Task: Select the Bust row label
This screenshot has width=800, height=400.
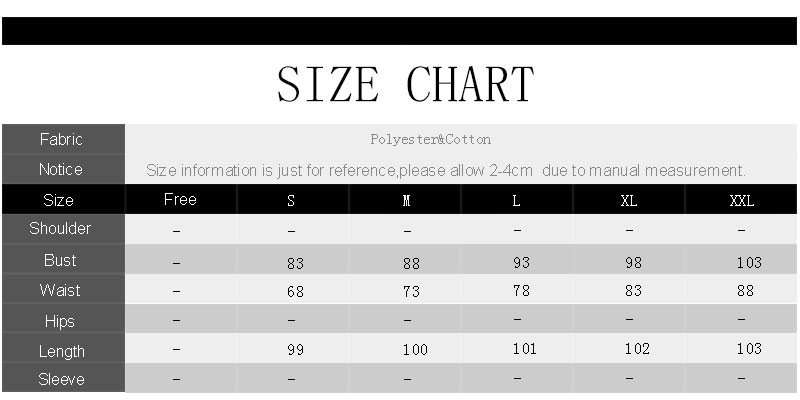Action: (60, 260)
